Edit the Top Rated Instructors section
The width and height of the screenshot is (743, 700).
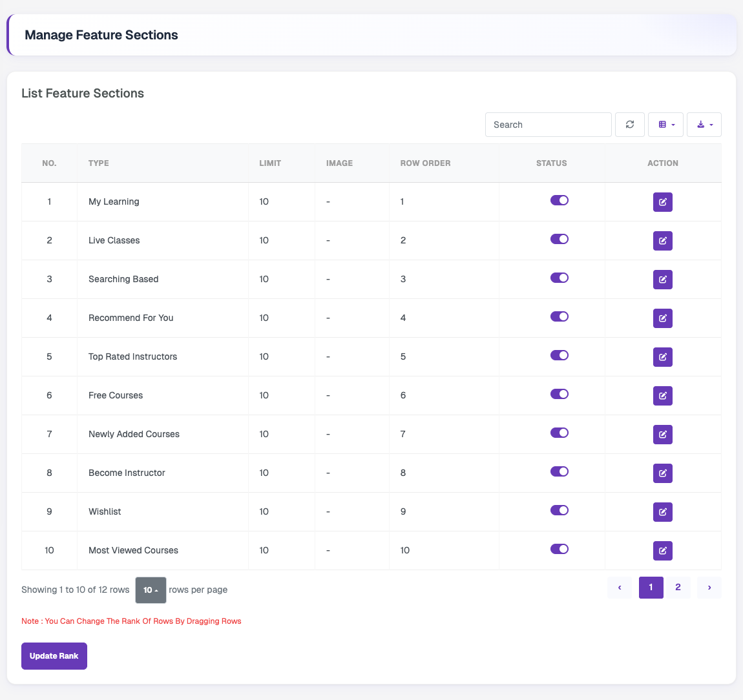(662, 357)
